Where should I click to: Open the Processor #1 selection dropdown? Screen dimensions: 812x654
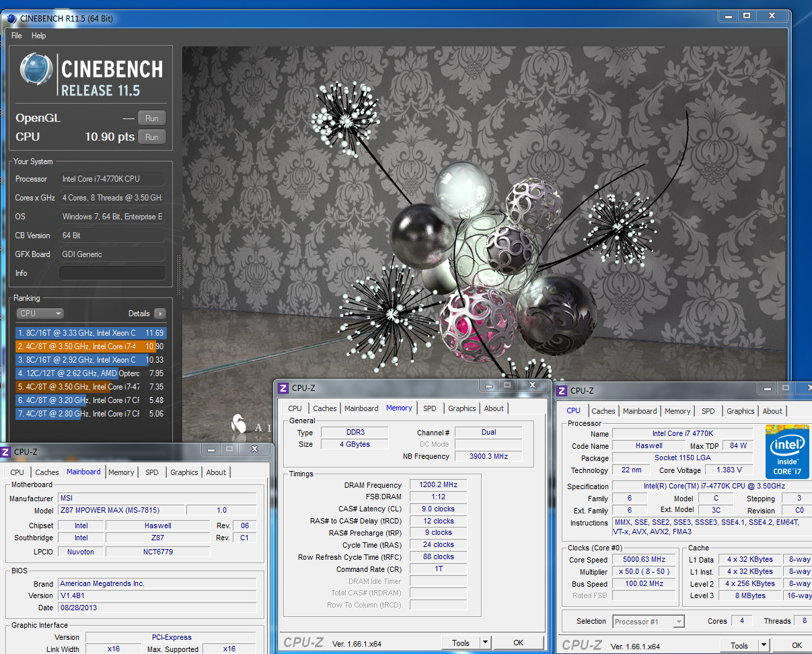pyautogui.click(x=649, y=622)
